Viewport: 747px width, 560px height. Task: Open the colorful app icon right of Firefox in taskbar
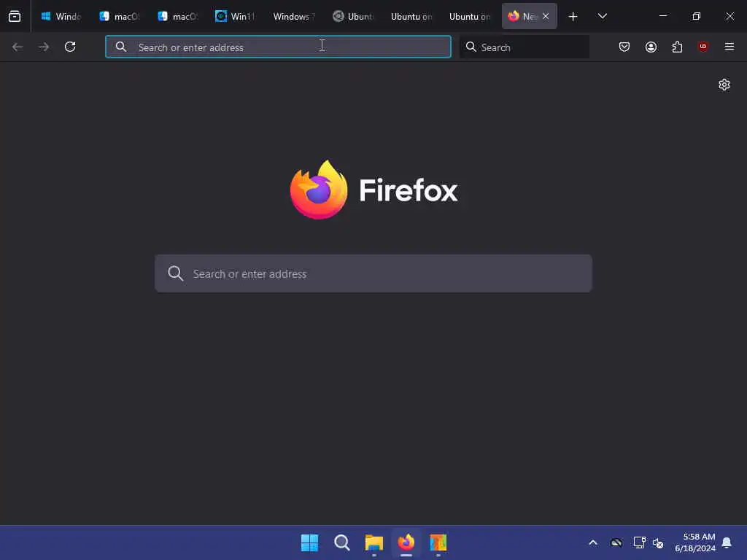(438, 542)
